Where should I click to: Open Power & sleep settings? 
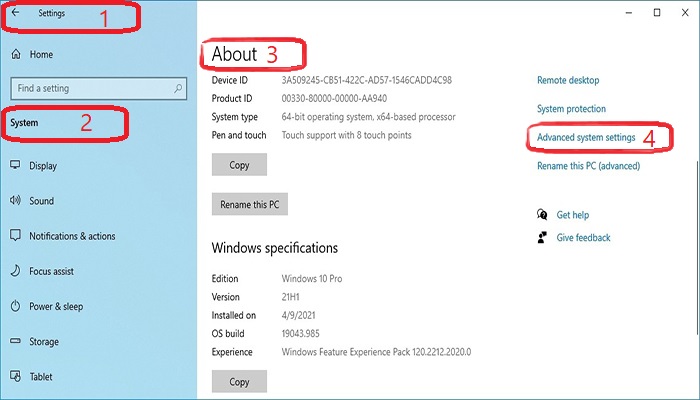pos(56,307)
